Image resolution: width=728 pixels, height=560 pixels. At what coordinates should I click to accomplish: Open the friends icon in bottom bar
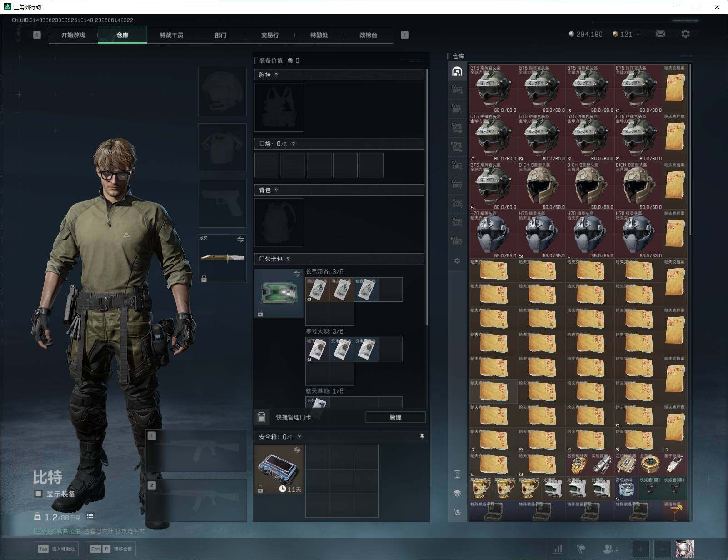tap(608, 549)
